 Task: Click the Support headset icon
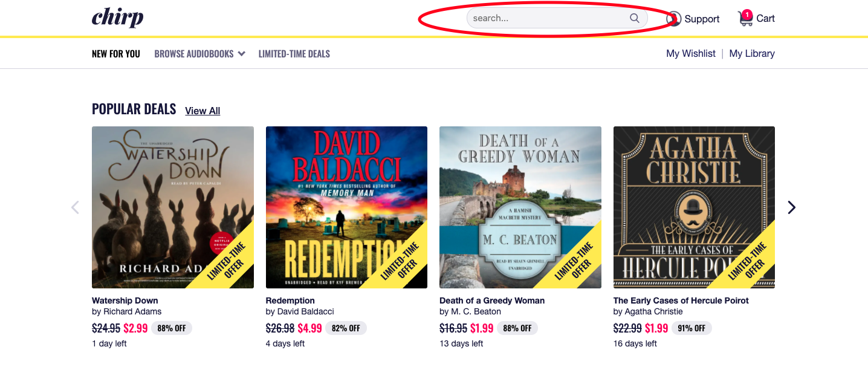673,19
